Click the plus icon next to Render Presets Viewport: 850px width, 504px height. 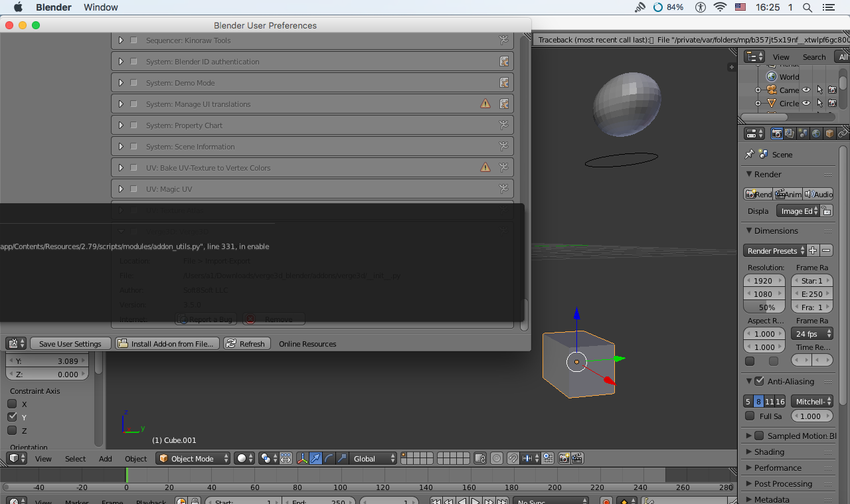(x=813, y=250)
